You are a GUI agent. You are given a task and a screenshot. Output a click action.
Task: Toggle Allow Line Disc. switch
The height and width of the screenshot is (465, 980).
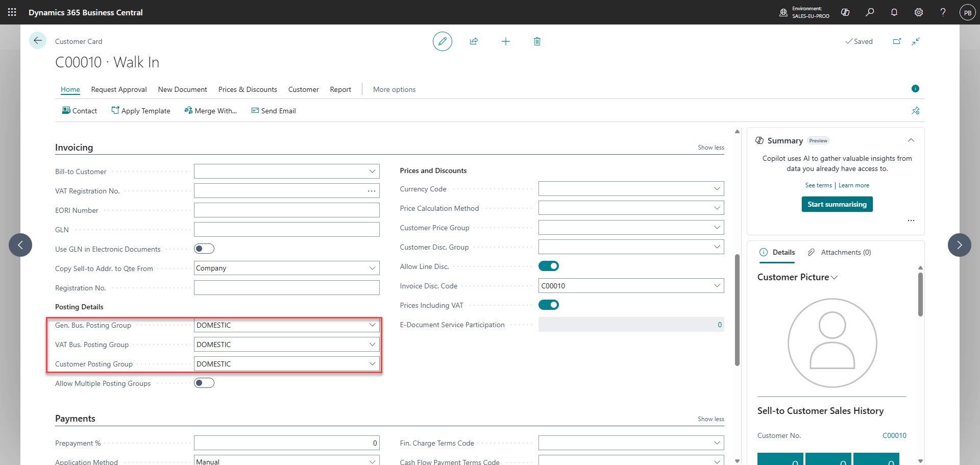tap(549, 266)
